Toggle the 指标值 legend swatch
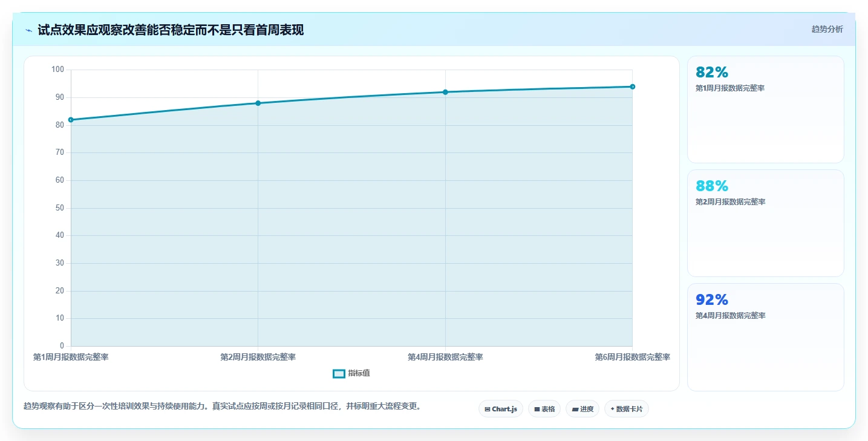868x441 pixels. [339, 374]
